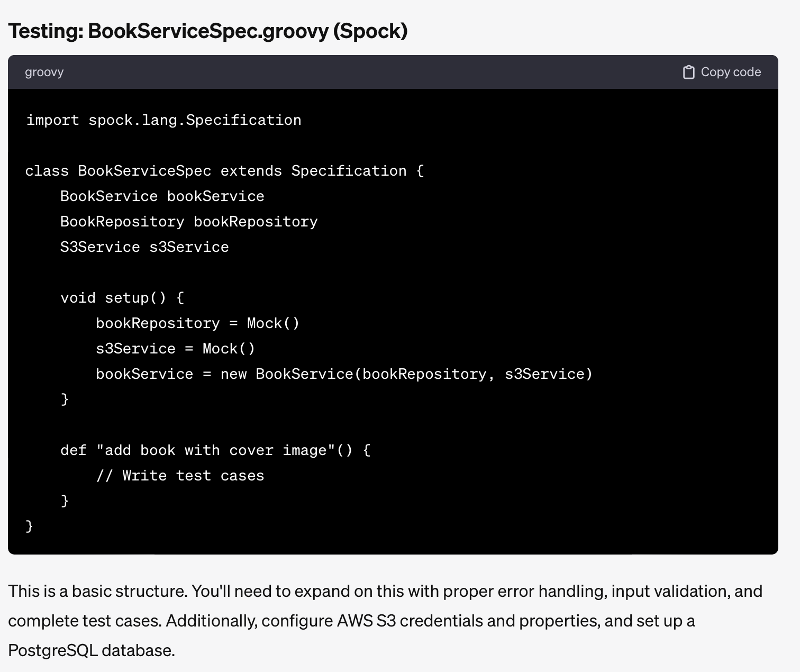This screenshot has height=672, width=800.
Task: Click the S3Service s3Service declaration
Action: 144,247
